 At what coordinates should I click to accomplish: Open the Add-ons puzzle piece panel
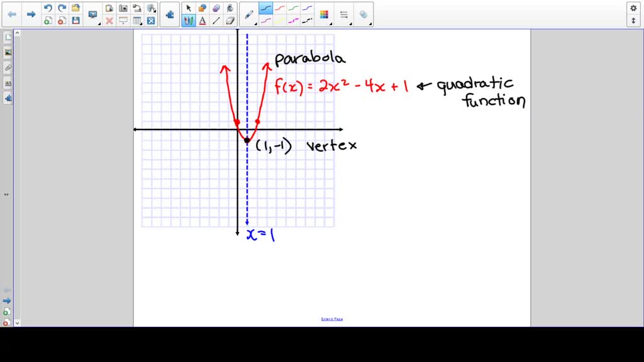[x=169, y=13]
